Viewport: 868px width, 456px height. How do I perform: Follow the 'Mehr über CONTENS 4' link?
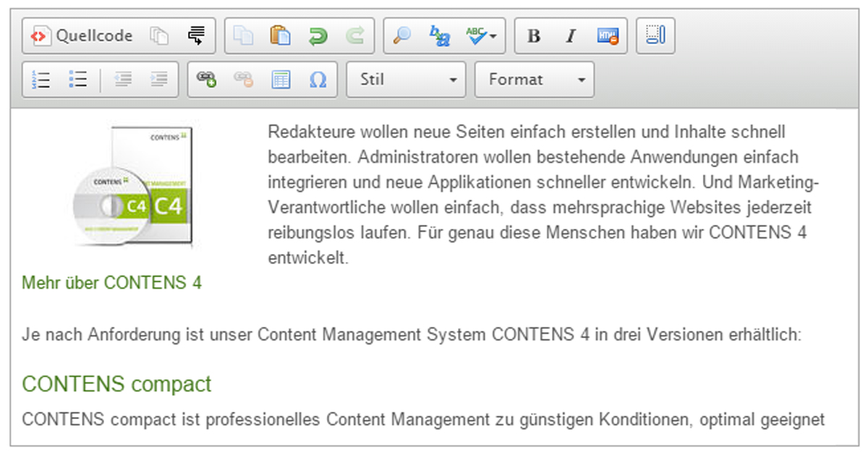click(112, 282)
